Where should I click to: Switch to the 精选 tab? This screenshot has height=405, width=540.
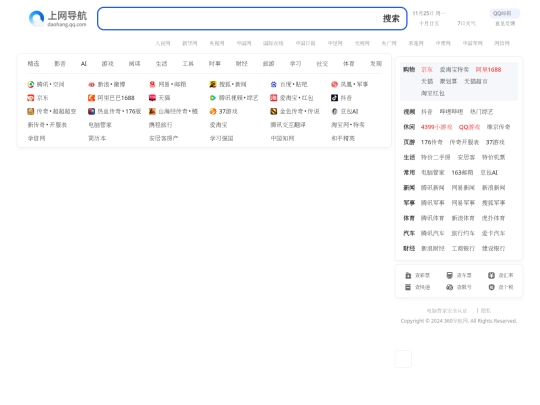point(33,64)
